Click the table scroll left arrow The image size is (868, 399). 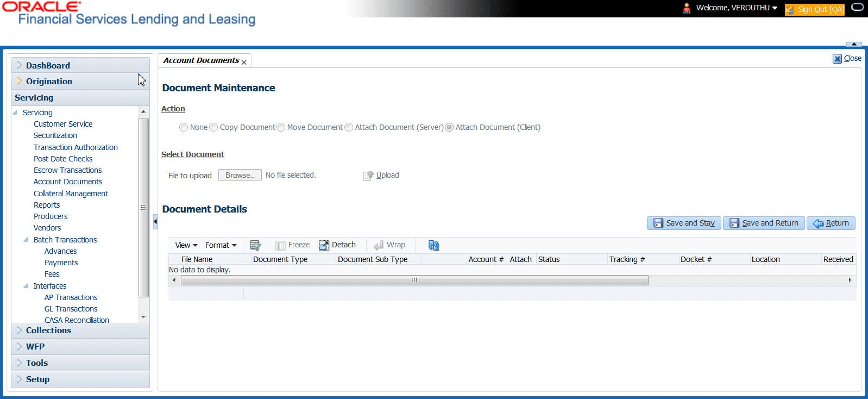(x=174, y=280)
